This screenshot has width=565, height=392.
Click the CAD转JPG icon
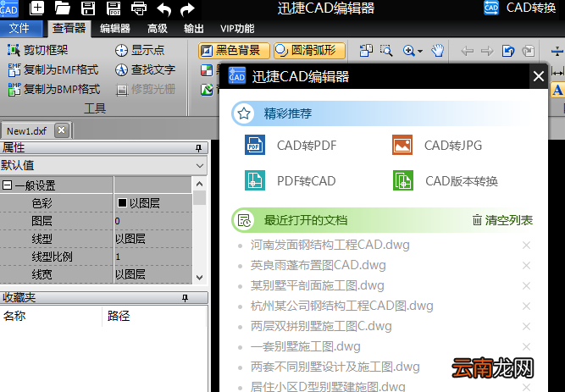pos(402,145)
